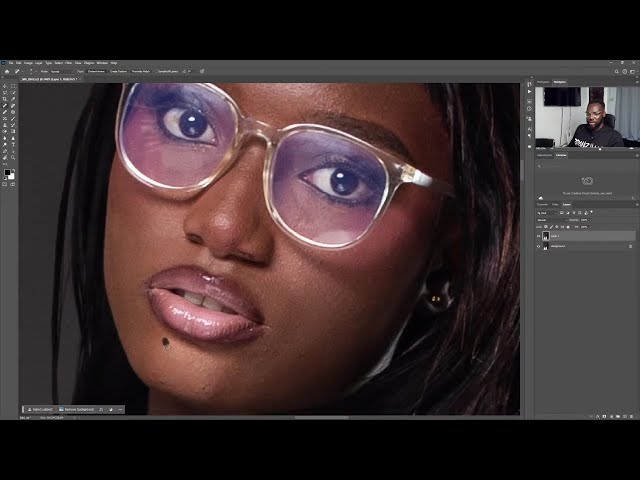This screenshot has height=480, width=640.
Task: Select the Zoom tool in toolbar
Action: click(13, 158)
